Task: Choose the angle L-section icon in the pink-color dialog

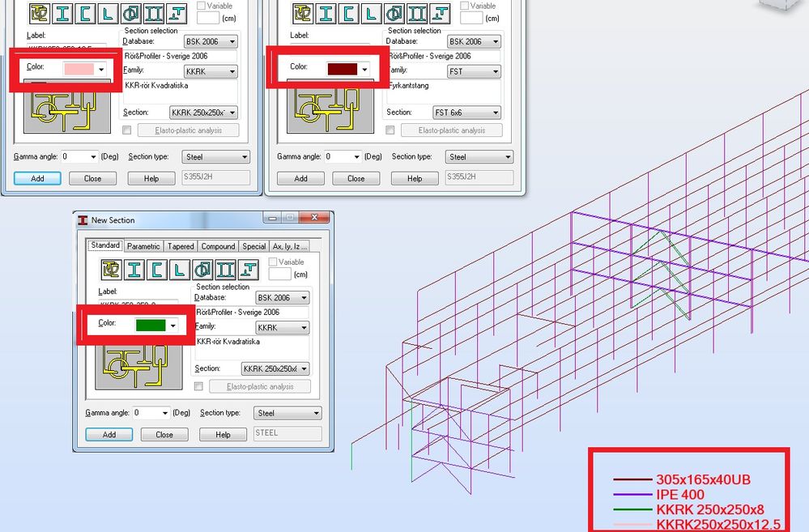Action: (x=108, y=14)
